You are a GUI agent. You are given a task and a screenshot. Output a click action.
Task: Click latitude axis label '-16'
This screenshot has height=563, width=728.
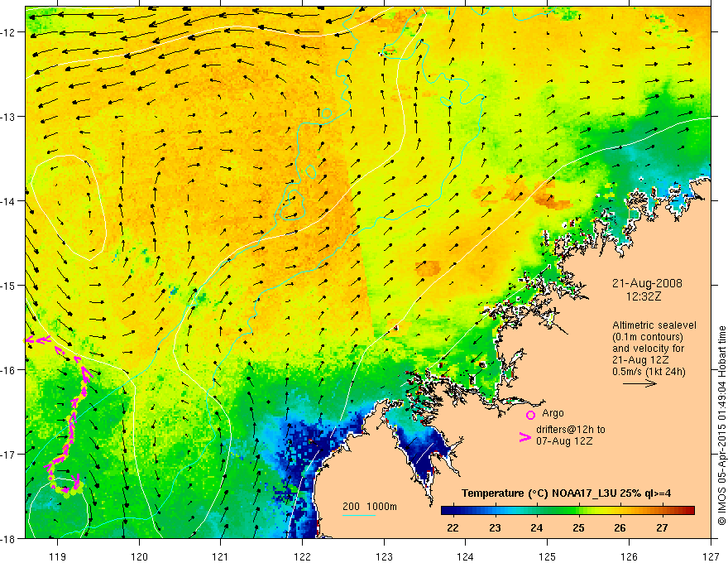click(8, 370)
